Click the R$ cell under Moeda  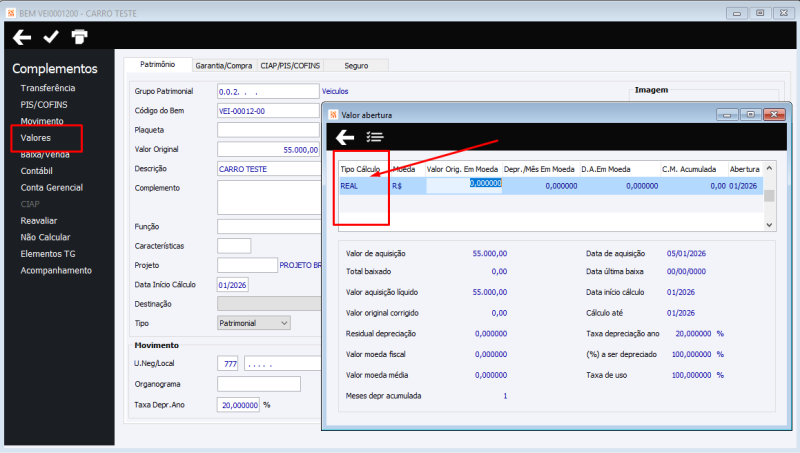click(408, 186)
